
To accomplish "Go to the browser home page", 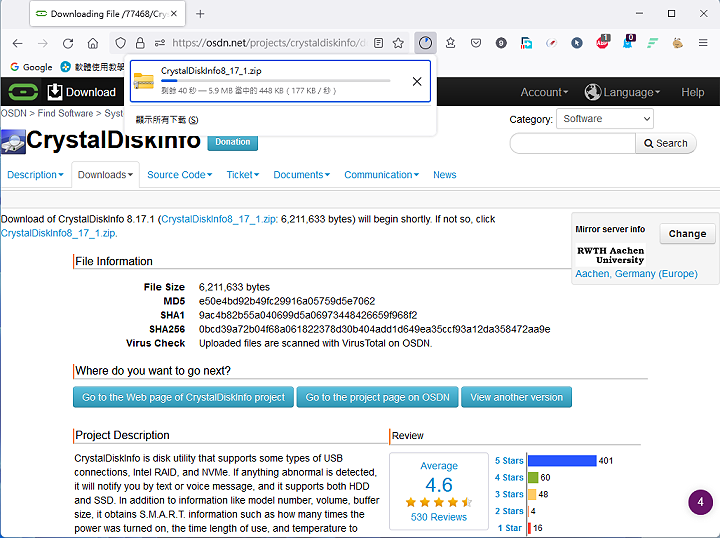I will (93, 44).
